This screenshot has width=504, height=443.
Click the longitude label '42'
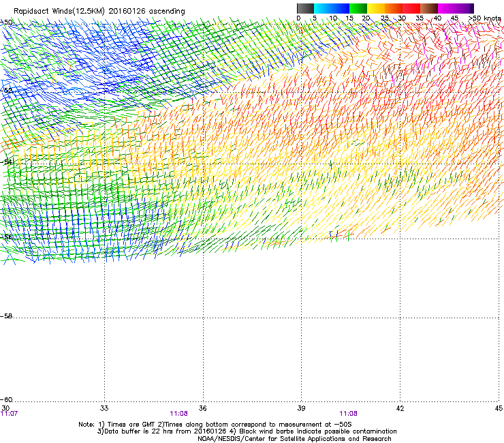(x=400, y=408)
